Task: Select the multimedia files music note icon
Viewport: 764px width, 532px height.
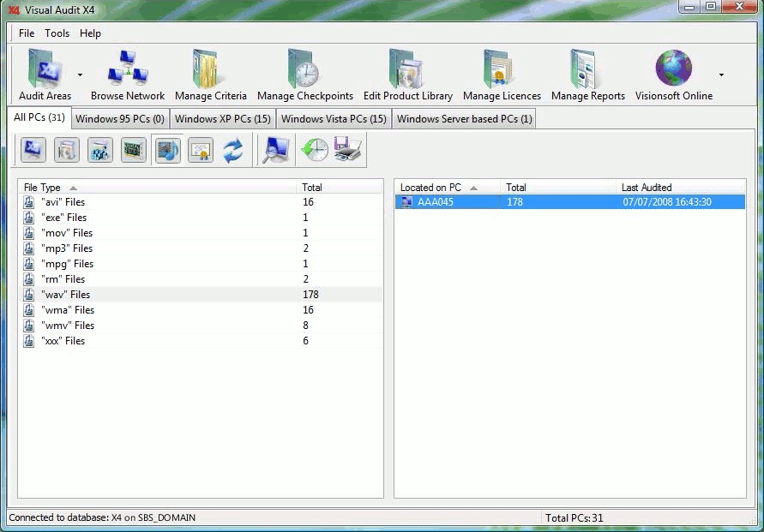Action: point(167,150)
